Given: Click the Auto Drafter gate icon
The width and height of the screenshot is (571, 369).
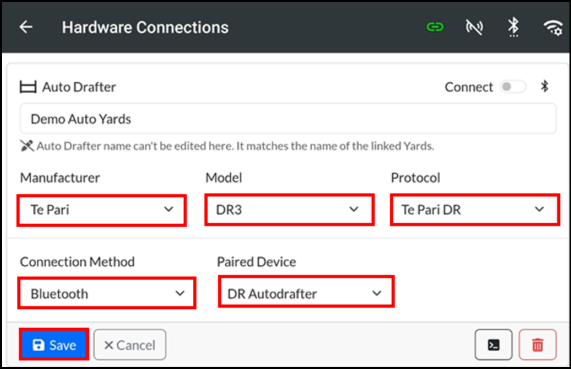Looking at the screenshot, I should click(x=28, y=87).
